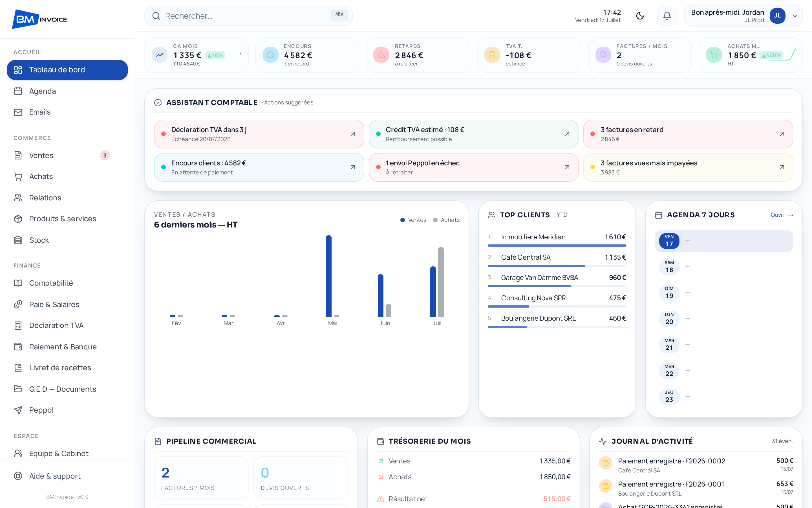Click the Encours wallet icon
Image resolution: width=812 pixels, height=508 pixels.
270,55
